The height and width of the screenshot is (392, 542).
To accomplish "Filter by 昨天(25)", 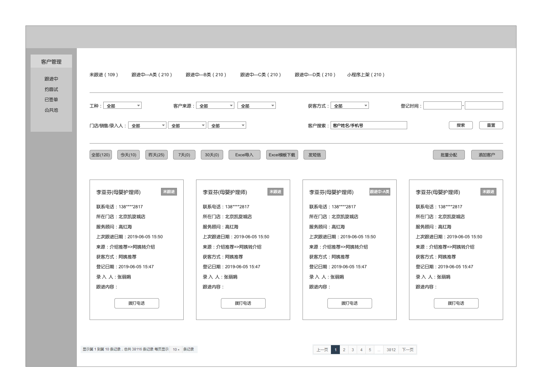I will (157, 155).
